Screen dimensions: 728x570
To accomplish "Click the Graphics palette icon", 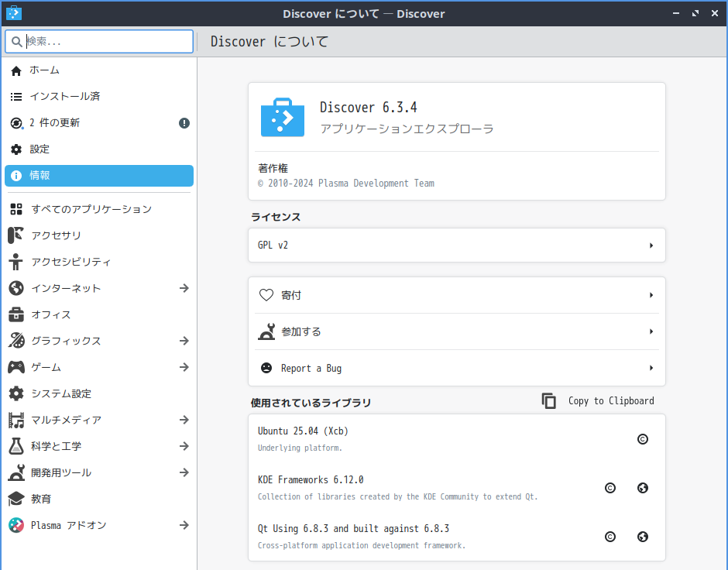I will pos(16,341).
